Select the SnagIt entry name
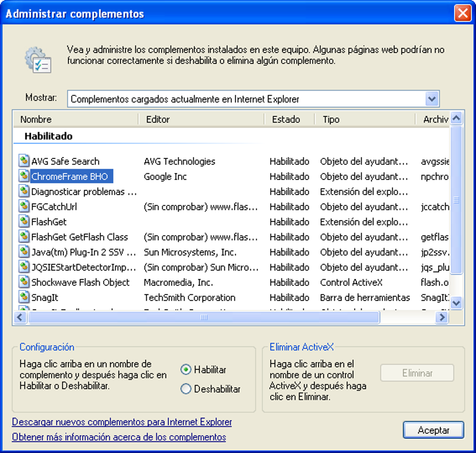476x453 pixels. pos(45,298)
